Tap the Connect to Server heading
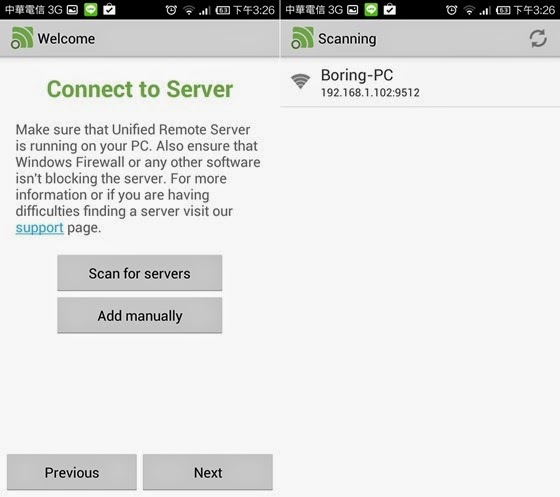 [140, 89]
